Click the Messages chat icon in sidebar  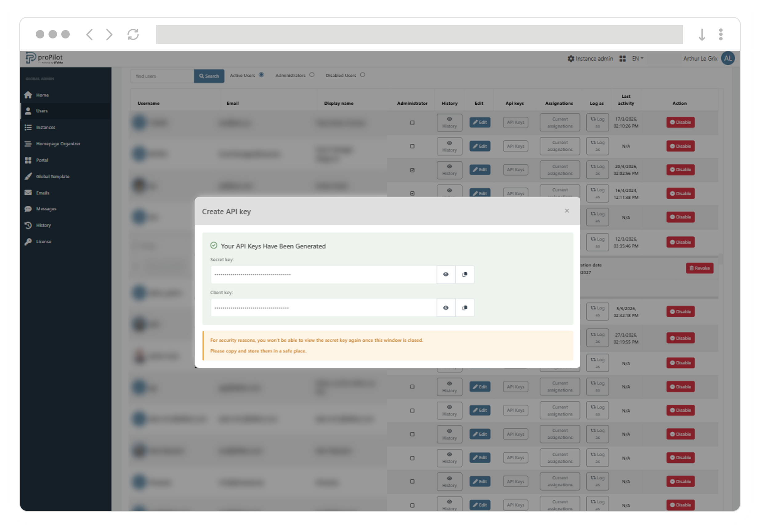[28, 209]
